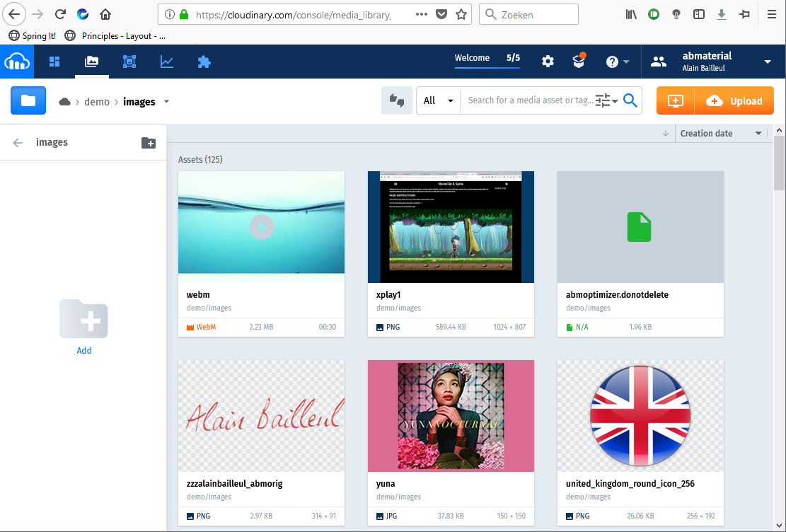Click the orange Upload button
This screenshot has height=532, width=786.
[x=734, y=100]
